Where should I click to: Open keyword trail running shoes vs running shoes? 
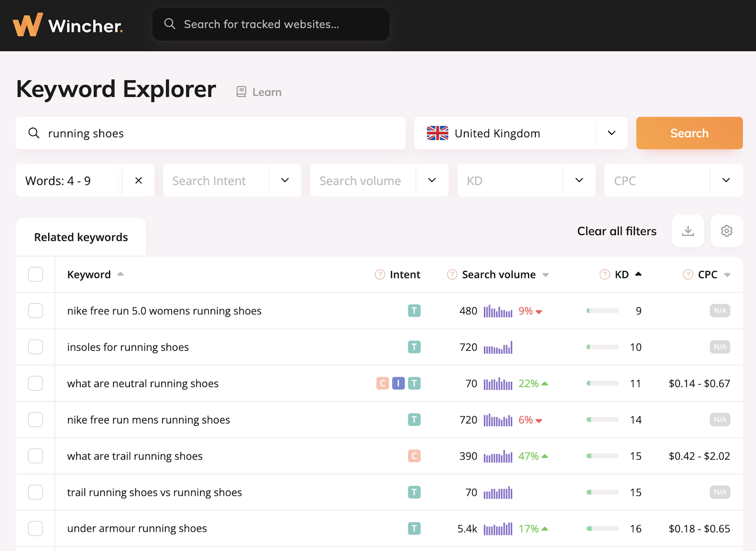coord(155,492)
